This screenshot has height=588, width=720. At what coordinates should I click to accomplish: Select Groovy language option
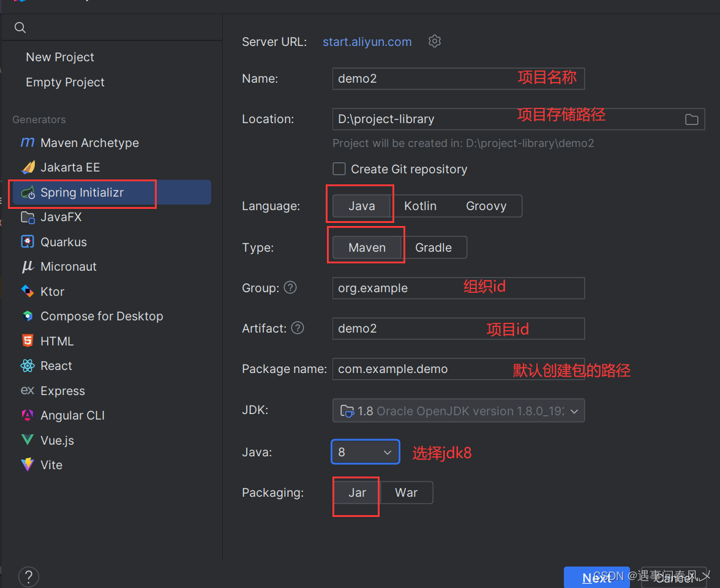[x=486, y=206]
